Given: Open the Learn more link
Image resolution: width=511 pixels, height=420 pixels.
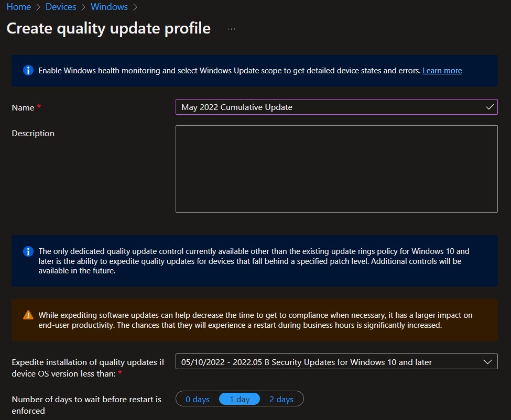Looking at the screenshot, I should pos(442,71).
